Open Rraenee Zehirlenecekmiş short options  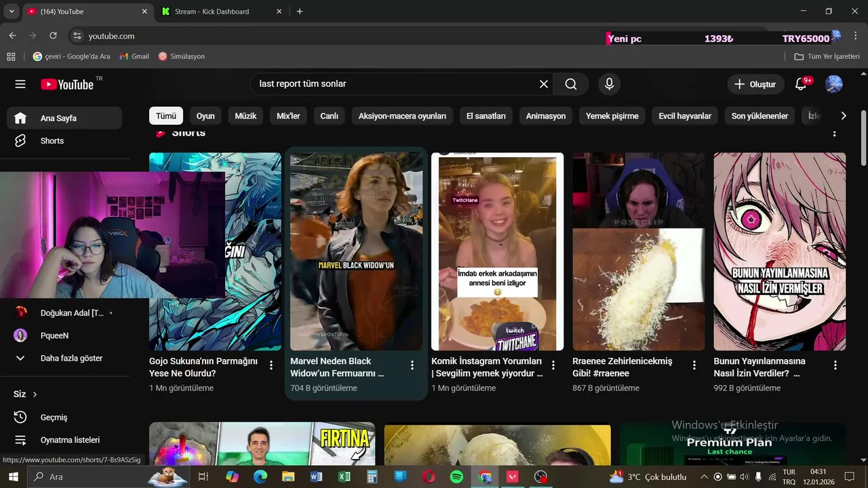pyautogui.click(x=694, y=365)
